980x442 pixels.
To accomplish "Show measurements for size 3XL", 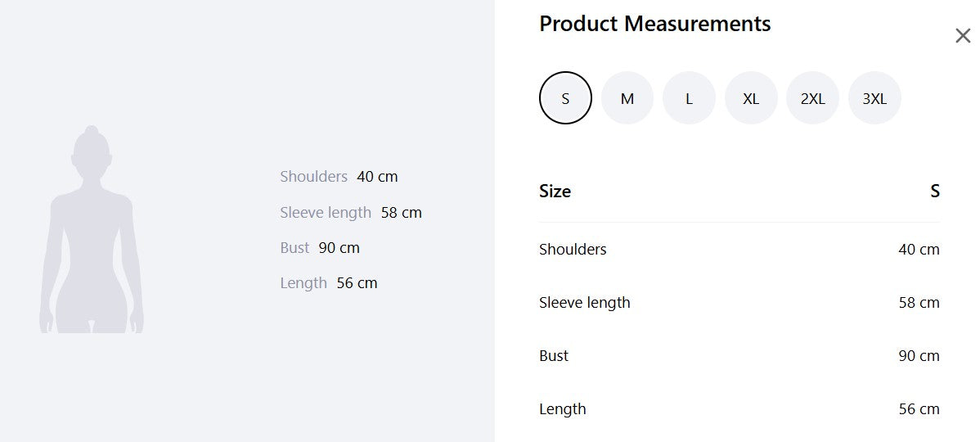I will (874, 98).
